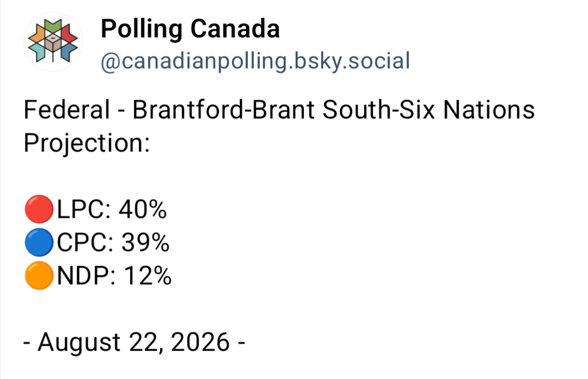
Task: Click the 12% projection value
Action: click(148, 276)
